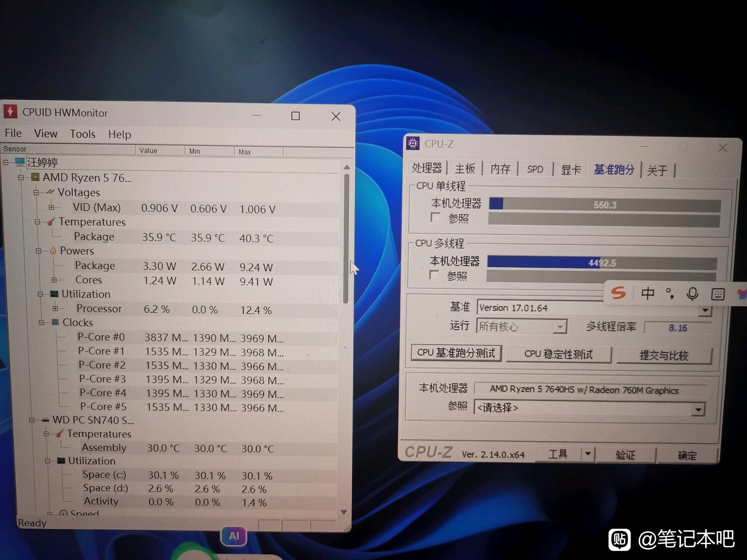Click the 验证 button in CPU-Z
Viewport: 747px width, 560px height.
(625, 455)
